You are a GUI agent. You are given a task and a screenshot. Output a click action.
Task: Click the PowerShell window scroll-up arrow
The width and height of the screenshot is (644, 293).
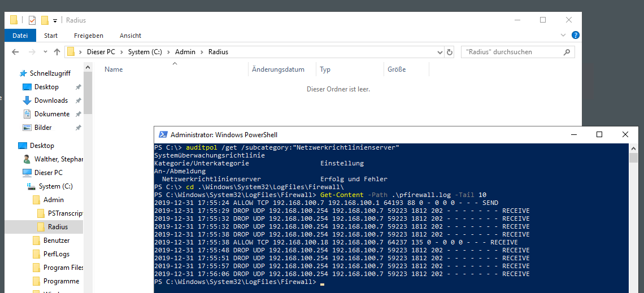tap(634, 148)
